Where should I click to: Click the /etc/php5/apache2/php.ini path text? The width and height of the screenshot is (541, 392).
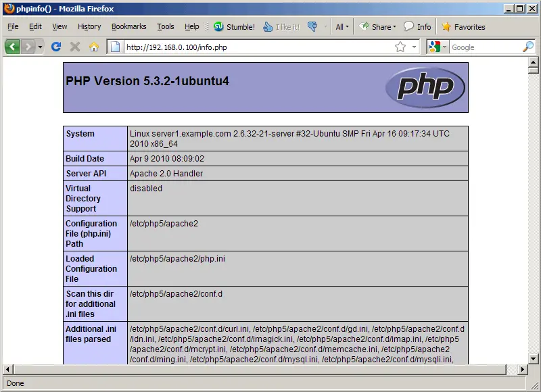[x=177, y=259]
